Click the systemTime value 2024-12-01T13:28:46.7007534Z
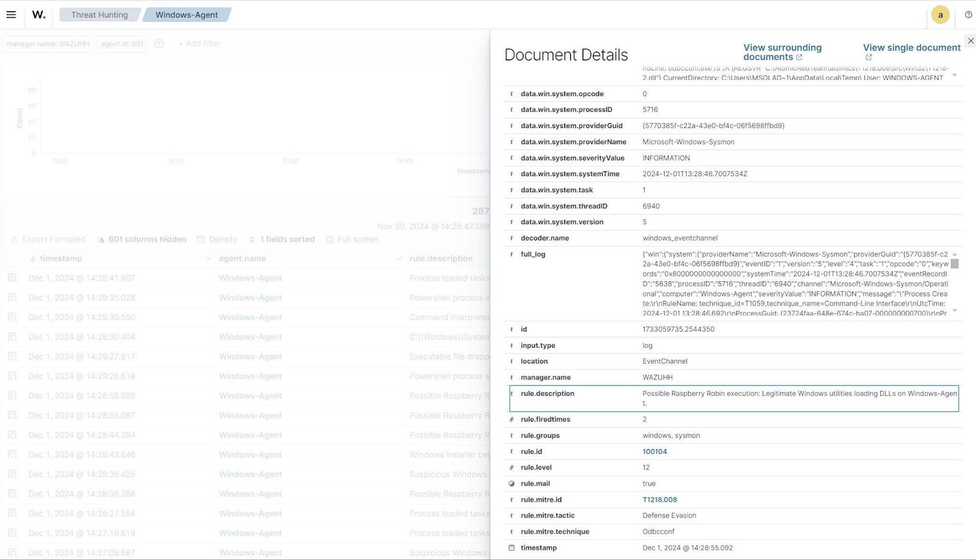This screenshot has height=560, width=976. click(695, 174)
